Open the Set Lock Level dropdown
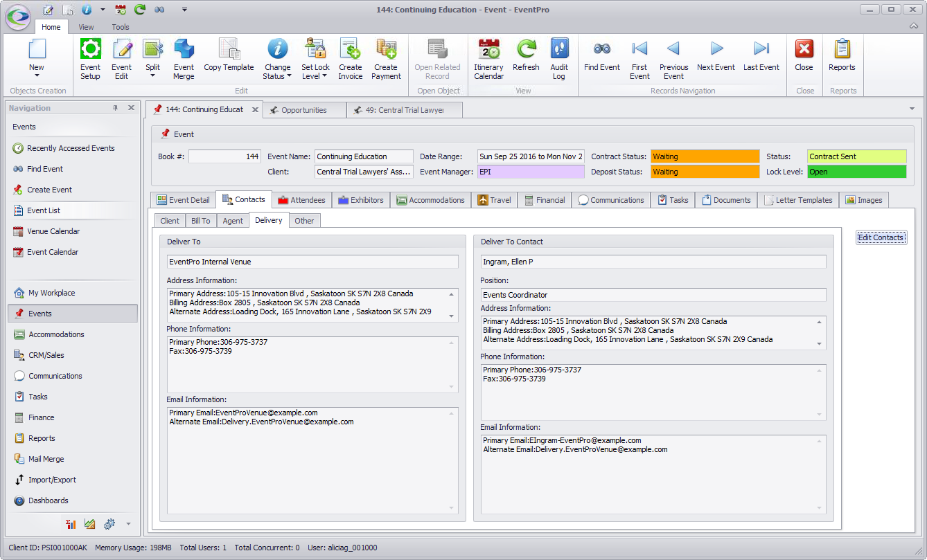The height and width of the screenshot is (560, 927). (x=315, y=72)
